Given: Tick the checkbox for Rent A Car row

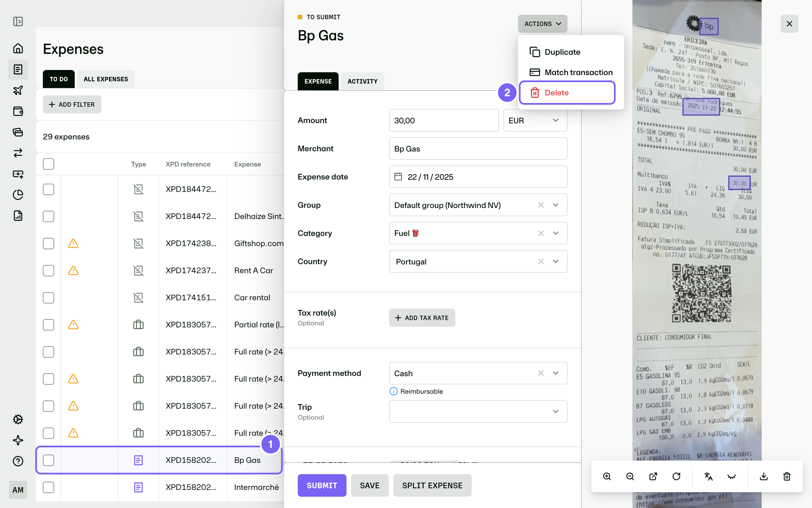Looking at the screenshot, I should click(x=48, y=270).
